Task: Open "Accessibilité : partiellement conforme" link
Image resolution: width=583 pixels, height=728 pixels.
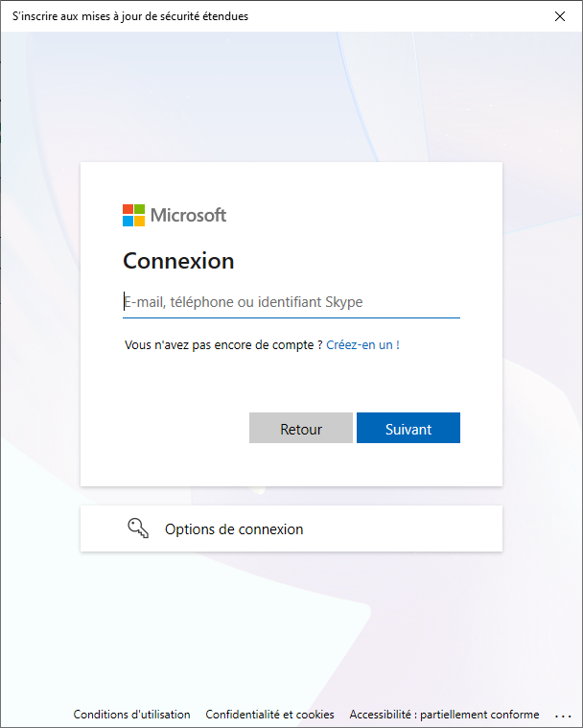Action: [444, 715]
